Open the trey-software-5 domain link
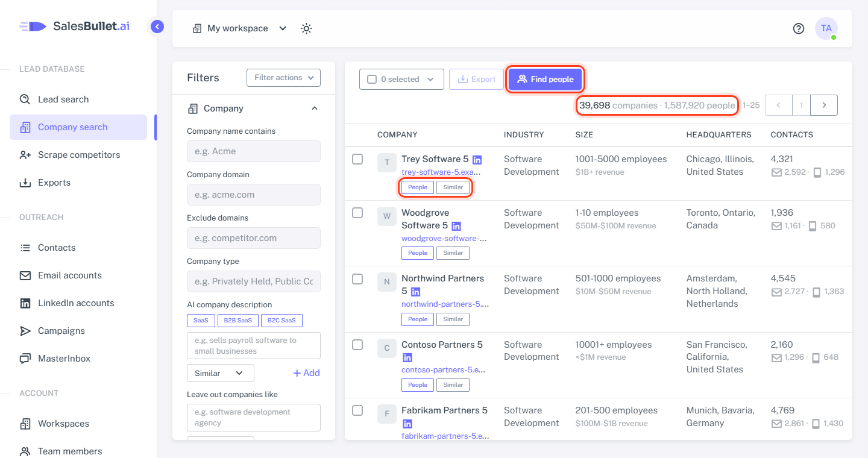Screen dimensions: 868x458 (441, 172)
